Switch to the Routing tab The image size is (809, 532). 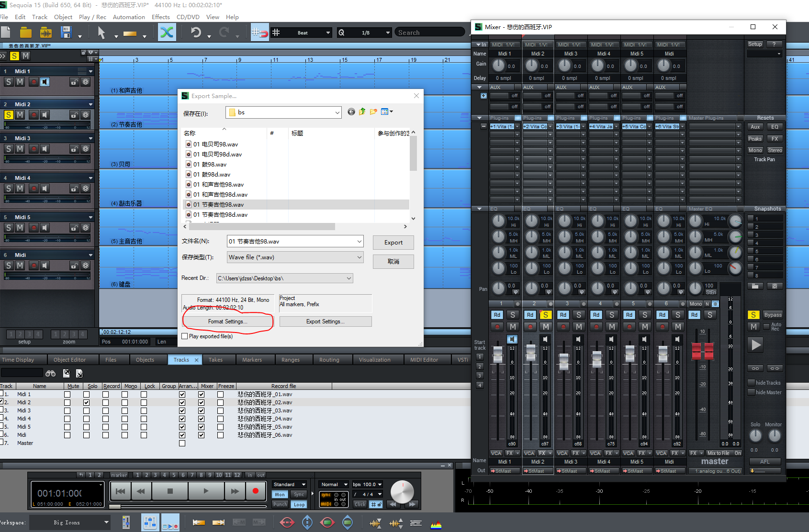329,360
